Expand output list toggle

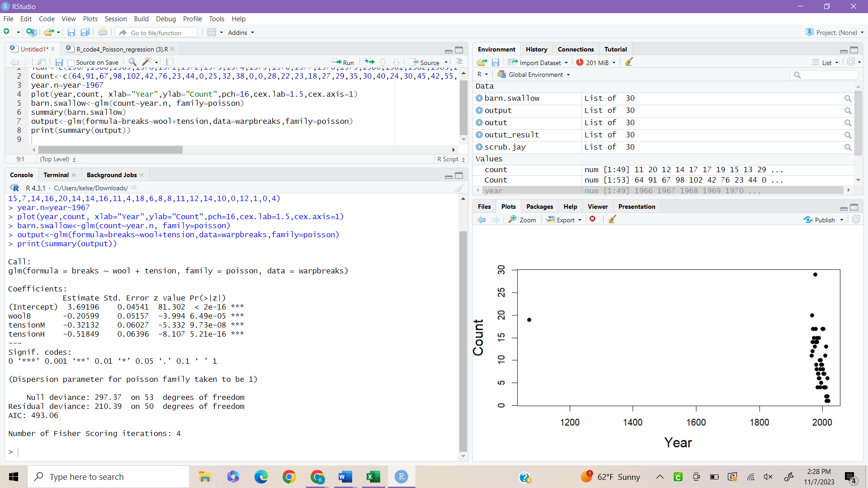[479, 110]
